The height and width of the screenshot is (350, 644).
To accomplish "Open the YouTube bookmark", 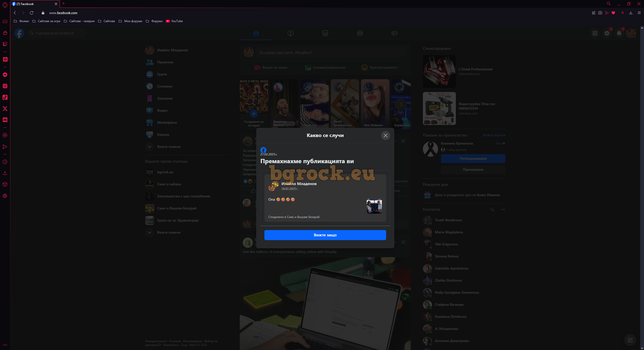I will [x=174, y=21].
